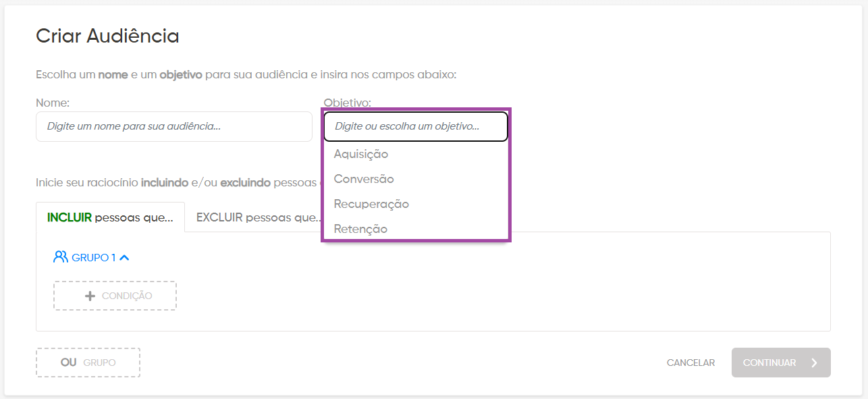
Task: Click the people icon beside GRUPO 1
Action: (x=61, y=257)
